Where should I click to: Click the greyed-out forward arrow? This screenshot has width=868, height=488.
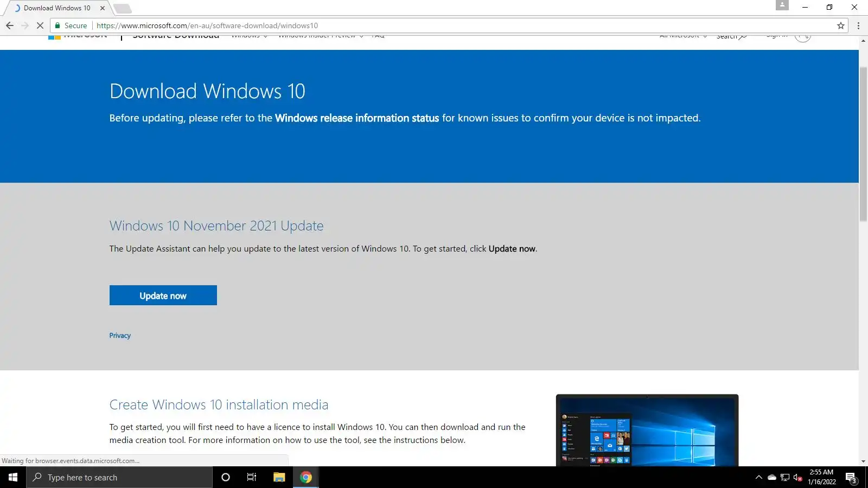[x=25, y=25]
